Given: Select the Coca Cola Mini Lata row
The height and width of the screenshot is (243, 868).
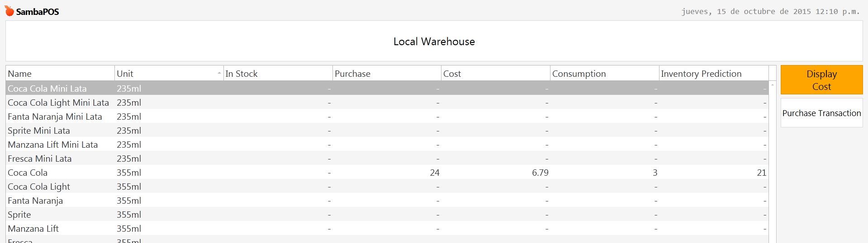Looking at the screenshot, I should [387, 89].
